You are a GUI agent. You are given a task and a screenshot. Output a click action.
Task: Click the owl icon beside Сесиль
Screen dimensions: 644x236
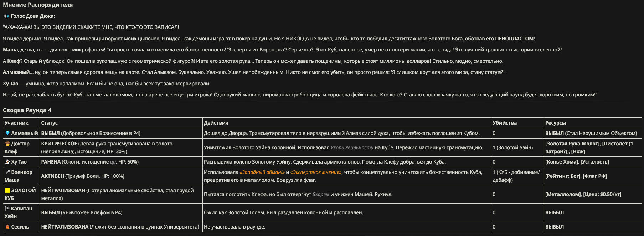pyautogui.click(x=7, y=227)
